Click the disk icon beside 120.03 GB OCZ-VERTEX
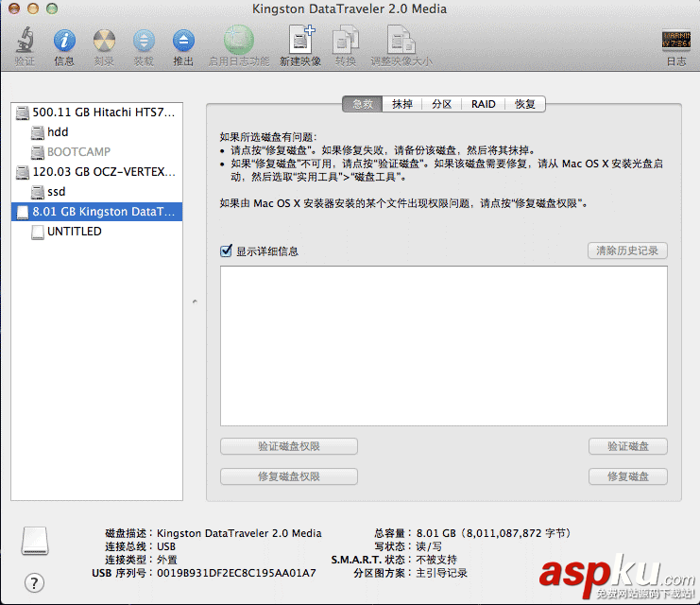 [23, 172]
